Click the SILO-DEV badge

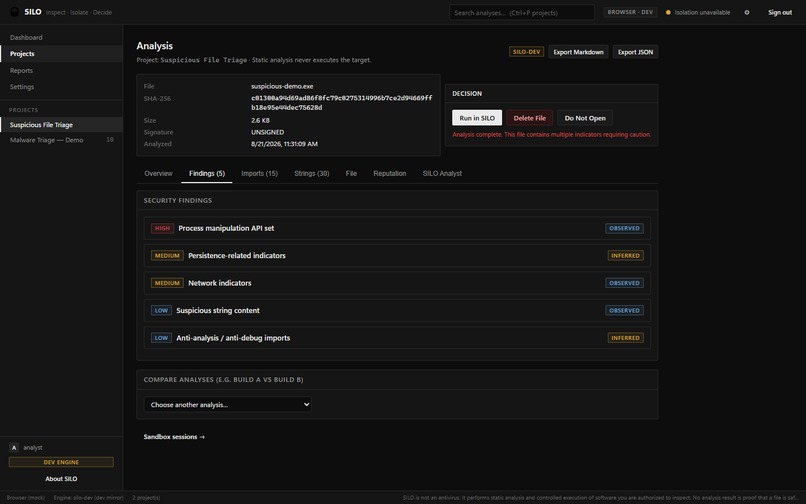tap(526, 52)
